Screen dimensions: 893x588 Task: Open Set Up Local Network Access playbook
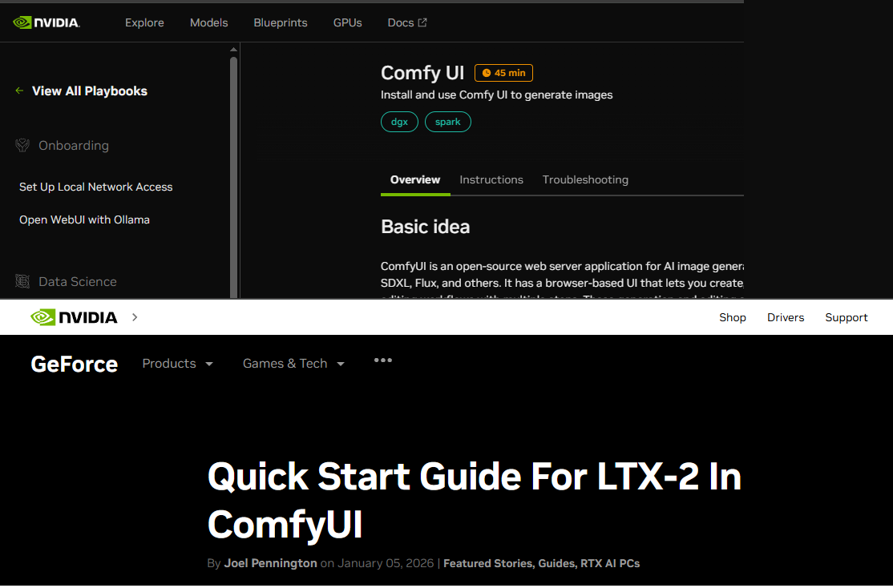pyautogui.click(x=95, y=187)
